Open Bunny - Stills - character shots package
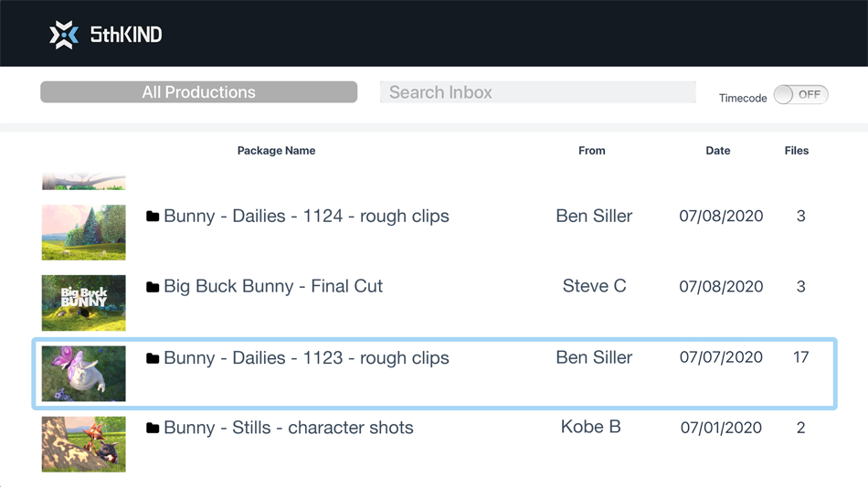 point(288,428)
